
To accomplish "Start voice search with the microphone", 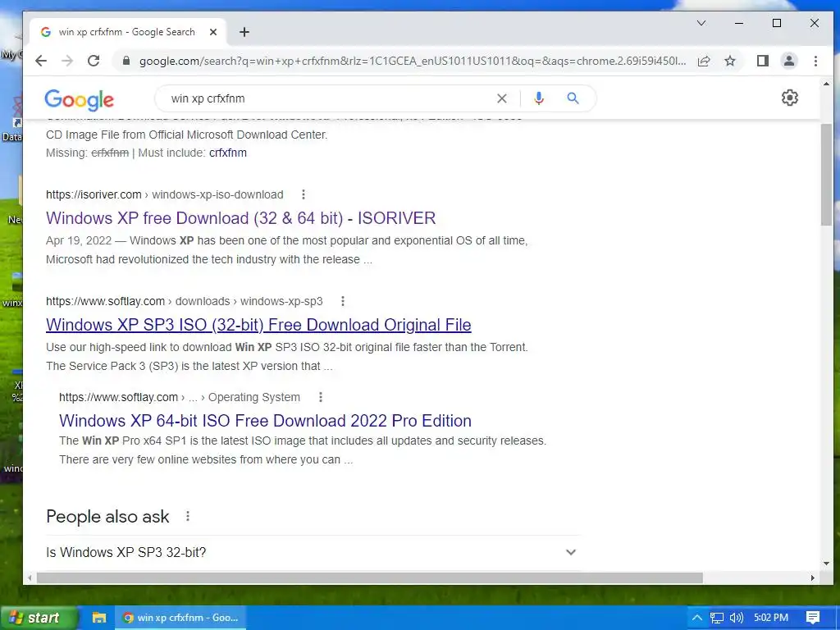I will pyautogui.click(x=538, y=98).
